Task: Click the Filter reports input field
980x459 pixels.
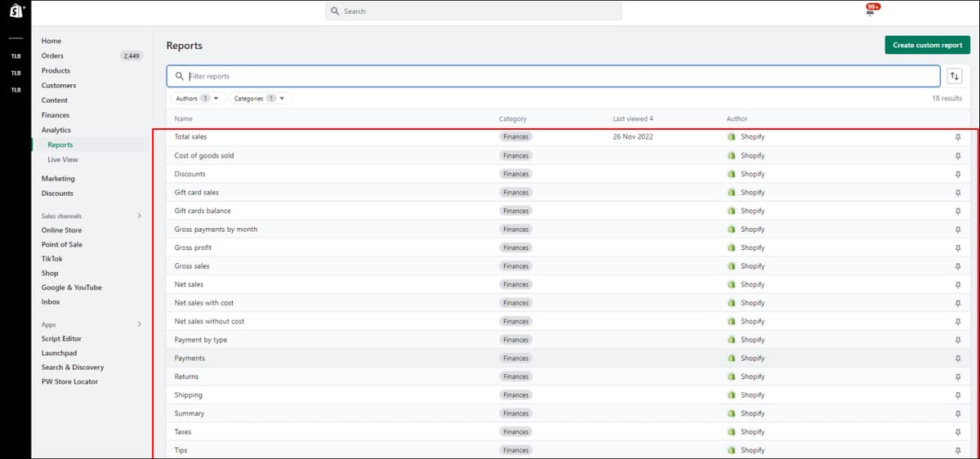Action: (554, 76)
